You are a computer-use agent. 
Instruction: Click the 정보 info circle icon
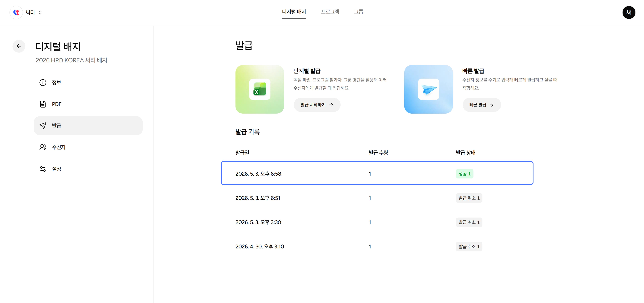tap(43, 82)
